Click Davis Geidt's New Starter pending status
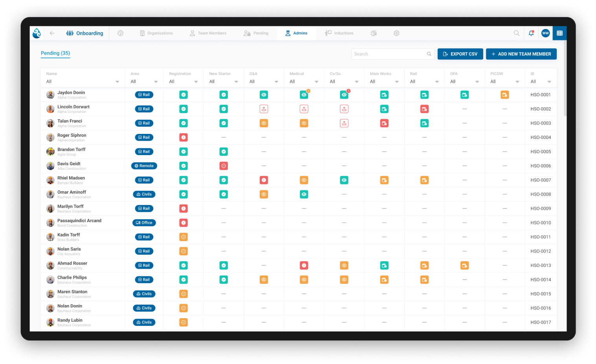The width and height of the screenshot is (596, 364). [223, 166]
